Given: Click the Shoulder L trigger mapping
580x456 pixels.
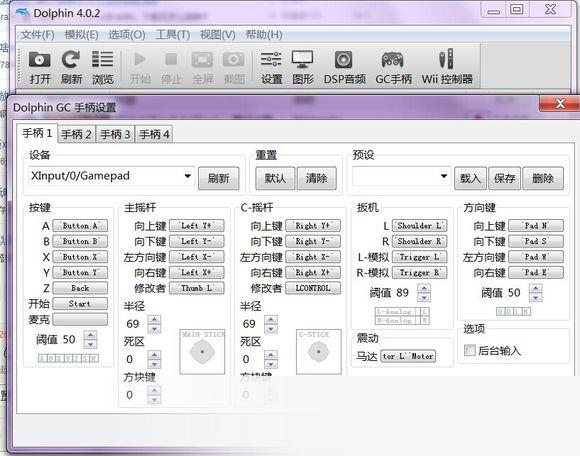Looking at the screenshot, I should coord(419,226).
